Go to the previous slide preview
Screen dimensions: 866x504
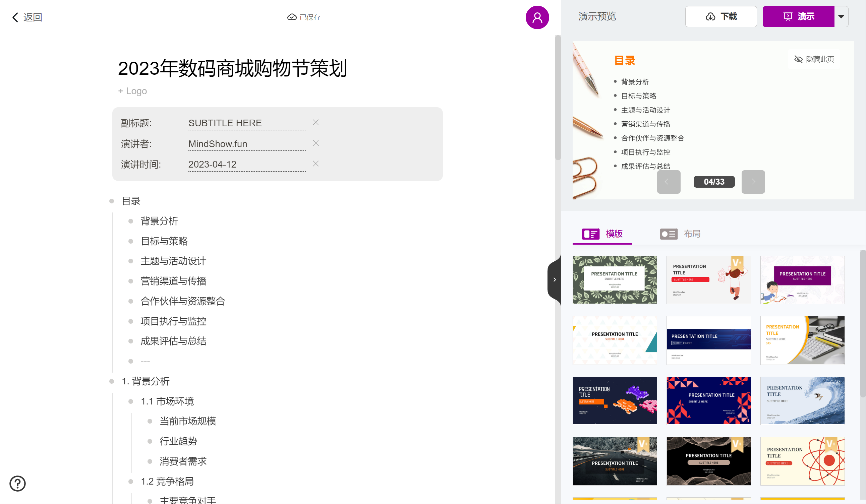(x=668, y=182)
